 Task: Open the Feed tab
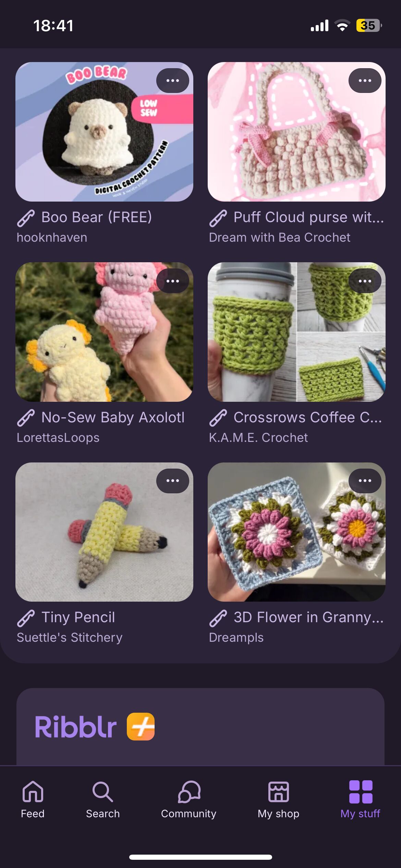[x=33, y=799]
